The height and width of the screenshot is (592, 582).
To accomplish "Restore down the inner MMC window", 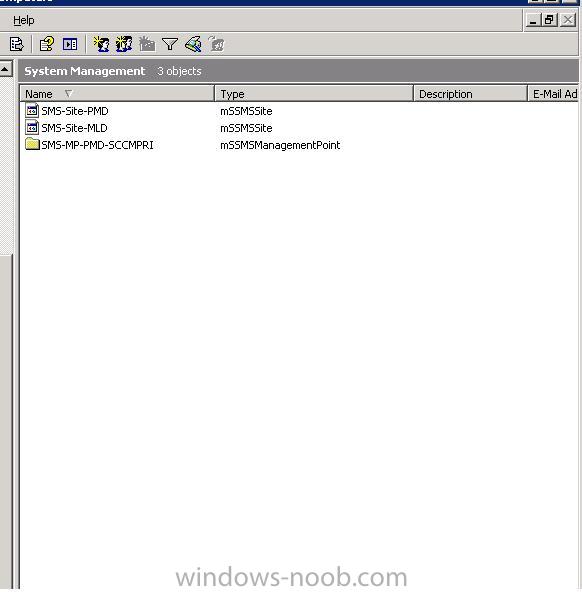I will pyautogui.click(x=550, y=20).
